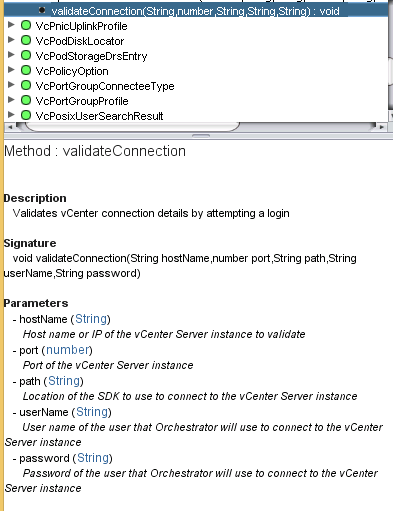
Task: Select the validateConnection method entry
Action: click(195, 11)
